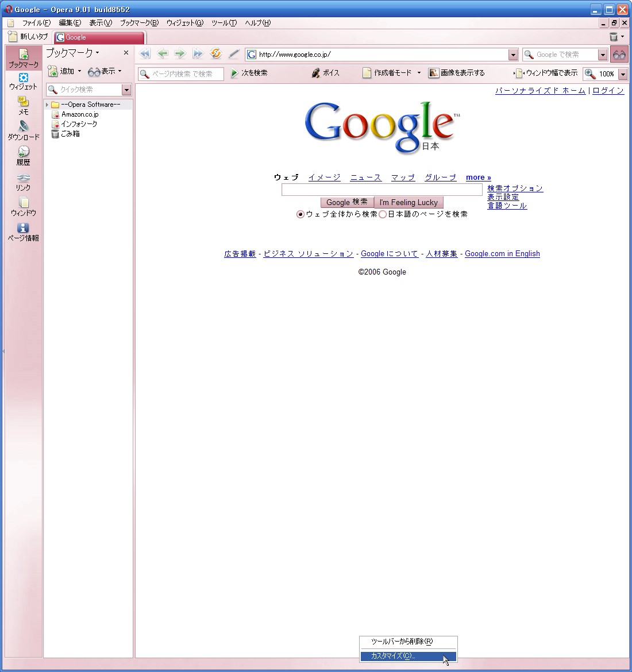Open the quick find dropdown arrow
632x672 pixels.
pyautogui.click(x=126, y=90)
